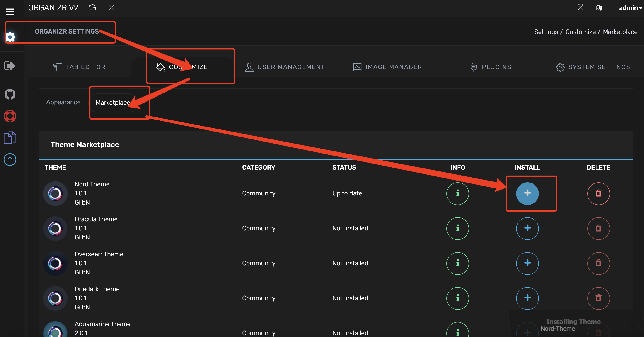The image size is (644, 337).
Task: Click the Customize breadcrumb link
Action: pos(580,32)
